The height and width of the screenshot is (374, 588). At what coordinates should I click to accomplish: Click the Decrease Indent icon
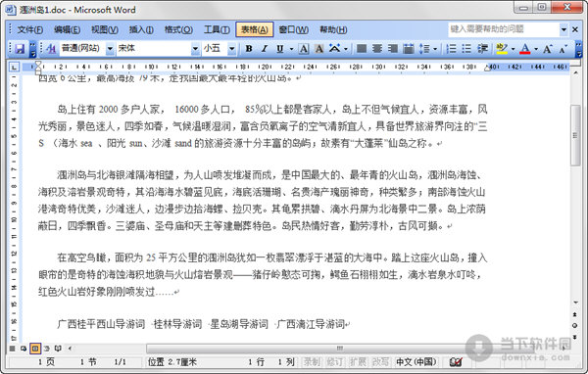click(x=482, y=48)
